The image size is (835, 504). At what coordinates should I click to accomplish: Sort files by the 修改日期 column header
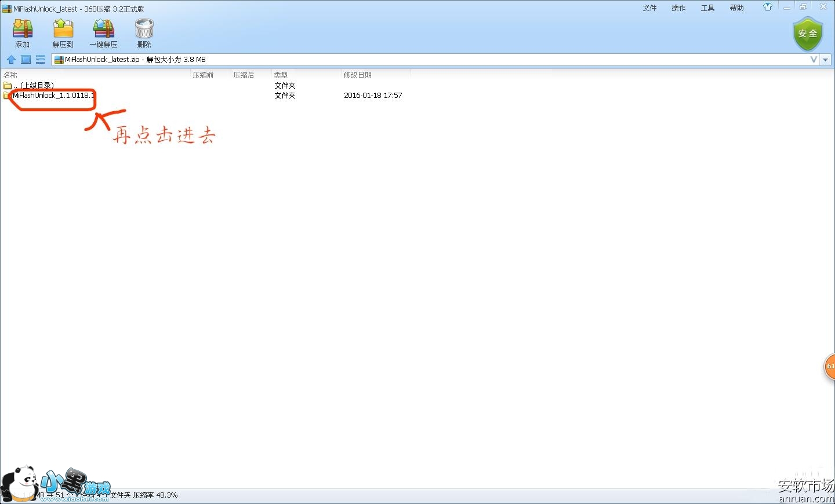tap(376, 75)
